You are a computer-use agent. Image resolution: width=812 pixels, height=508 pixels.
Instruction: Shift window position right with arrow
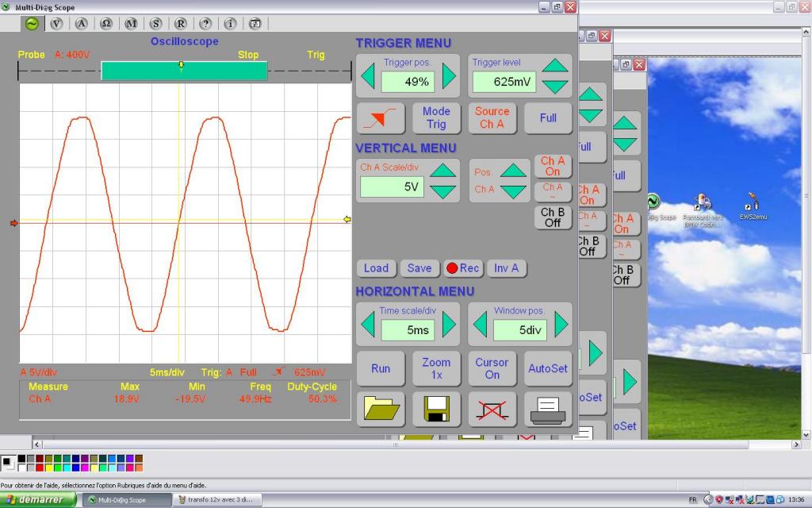[x=561, y=325]
